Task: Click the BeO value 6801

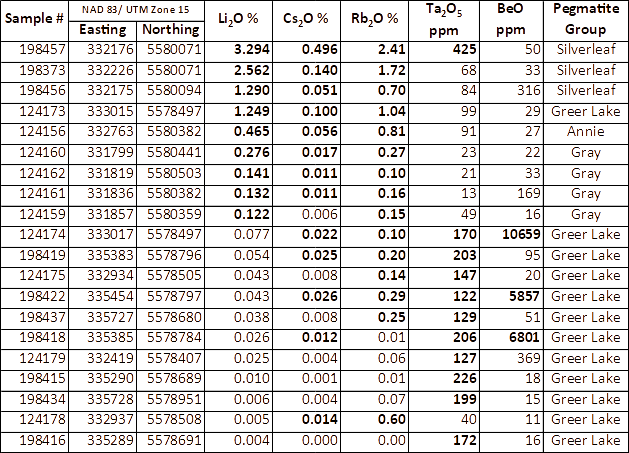Action: pos(525,337)
